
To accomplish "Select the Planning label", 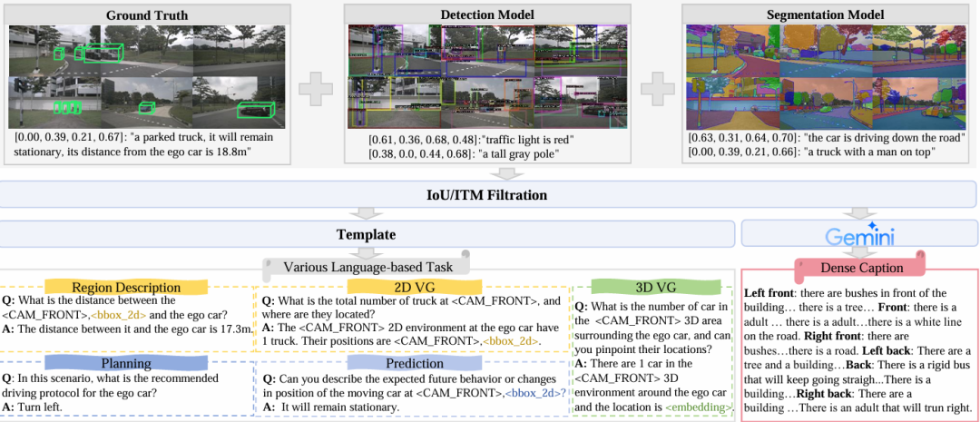I will pos(126,363).
